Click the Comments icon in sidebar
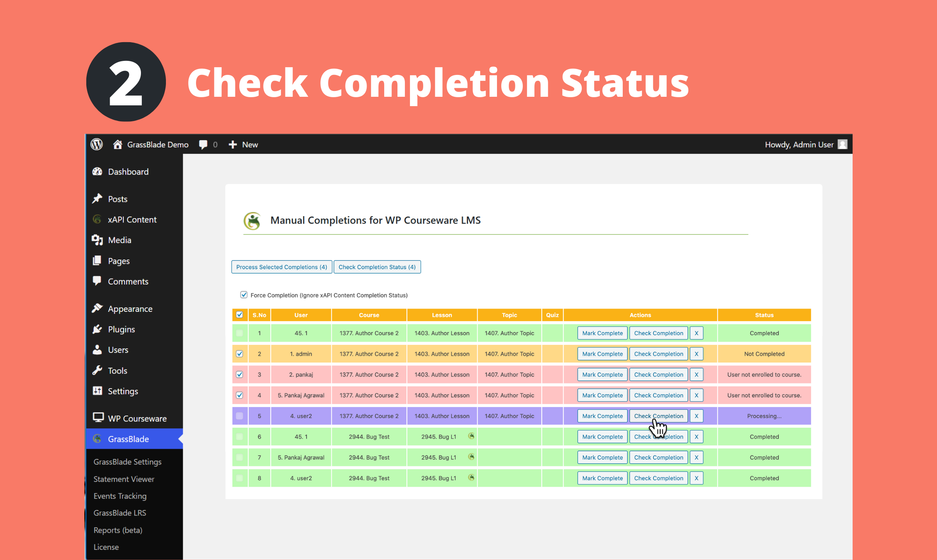This screenshot has width=937, height=560. pos(97,281)
